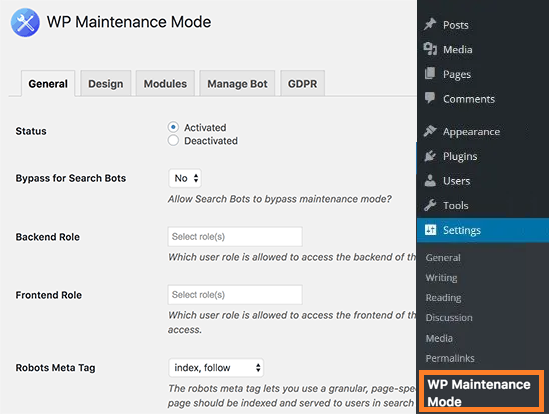Click the Frontend Role label
This screenshot has width=549, height=414.
tap(49, 295)
